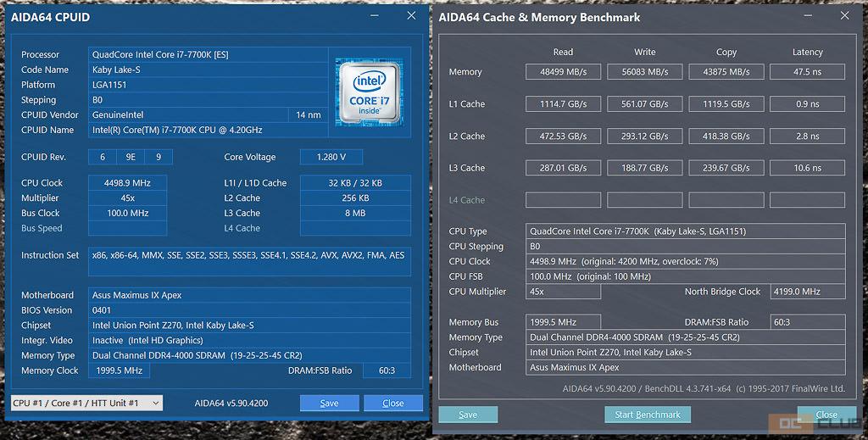Save the Cache & Memory Benchmark results
Screen dimensions: 868x440
(x=468, y=415)
